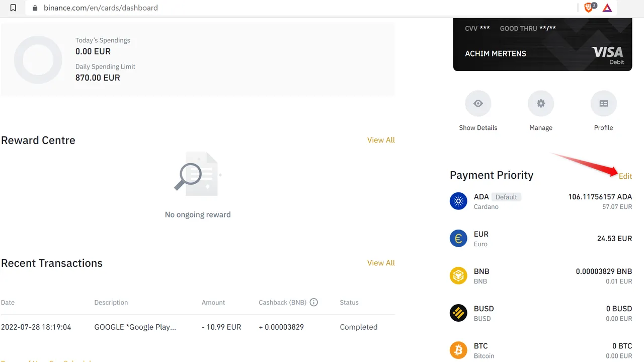This screenshot has height=362, width=644.
Task: Click View All in Reward Centre
Action: click(x=381, y=140)
